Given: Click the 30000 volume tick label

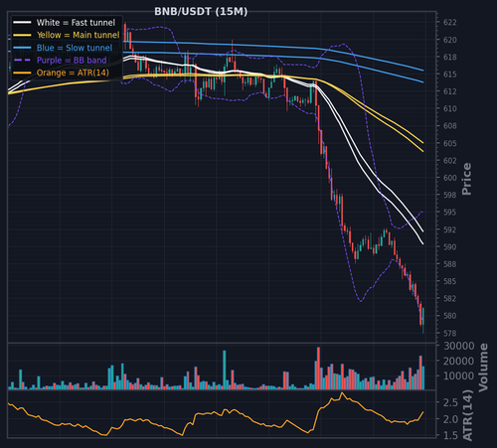Looking at the screenshot, I should pos(459,346).
